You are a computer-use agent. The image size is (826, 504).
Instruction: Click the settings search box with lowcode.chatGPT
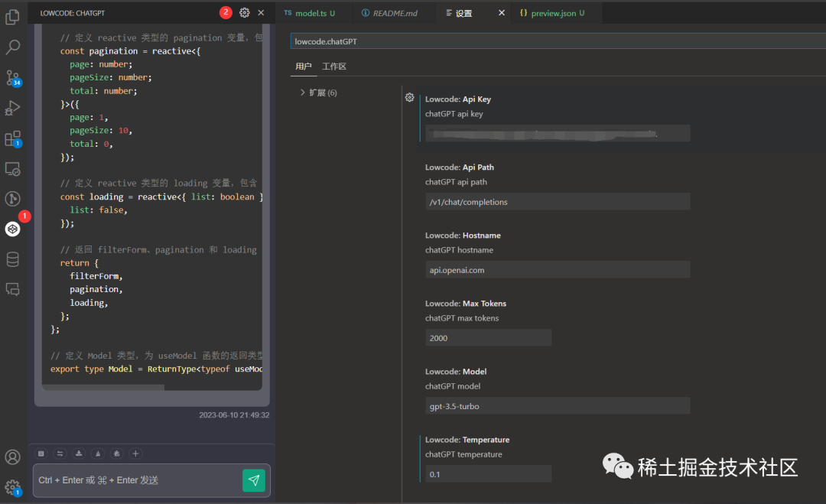point(558,41)
